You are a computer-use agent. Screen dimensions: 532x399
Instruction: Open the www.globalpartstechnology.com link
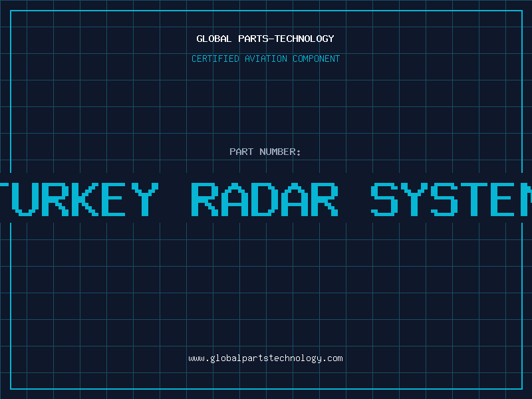click(265, 358)
